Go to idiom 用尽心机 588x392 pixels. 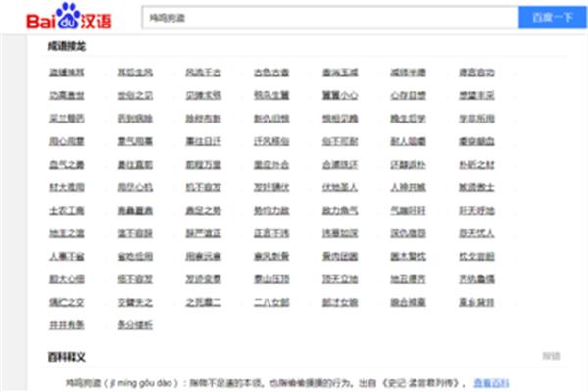[135, 187]
